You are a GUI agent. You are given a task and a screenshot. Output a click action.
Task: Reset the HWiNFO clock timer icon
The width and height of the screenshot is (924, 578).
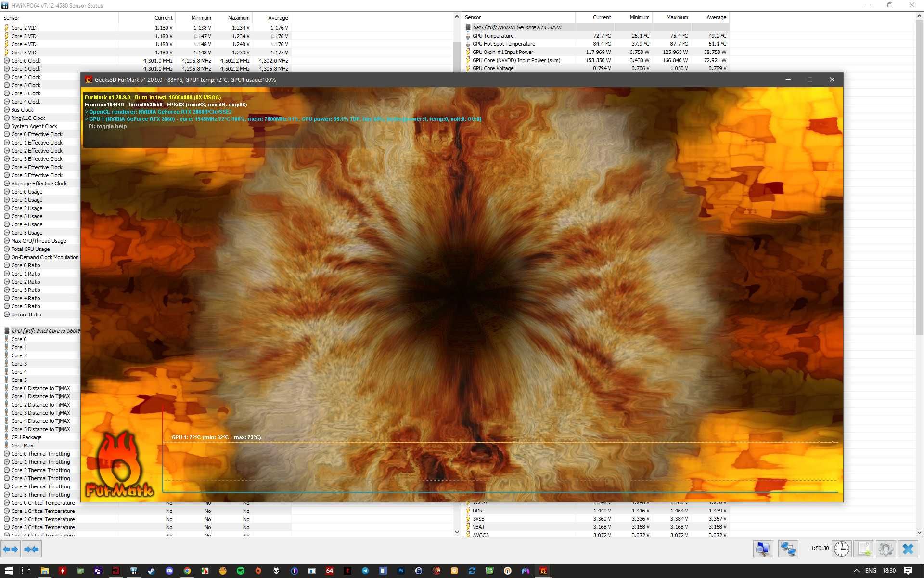[842, 549]
